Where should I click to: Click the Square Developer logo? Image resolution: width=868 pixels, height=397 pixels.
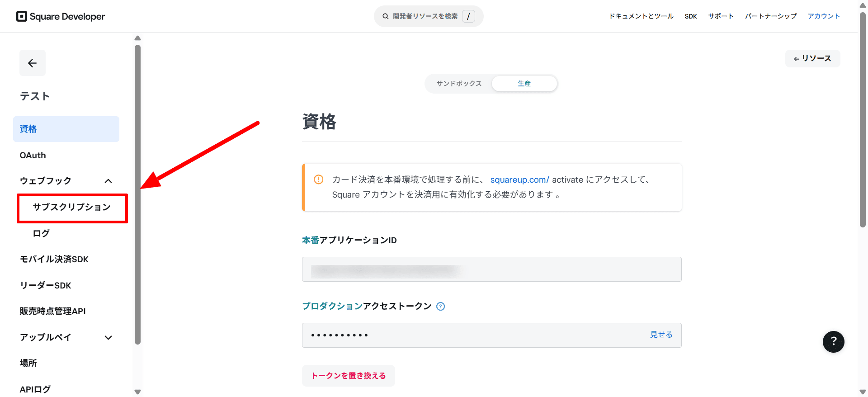[x=61, y=16]
